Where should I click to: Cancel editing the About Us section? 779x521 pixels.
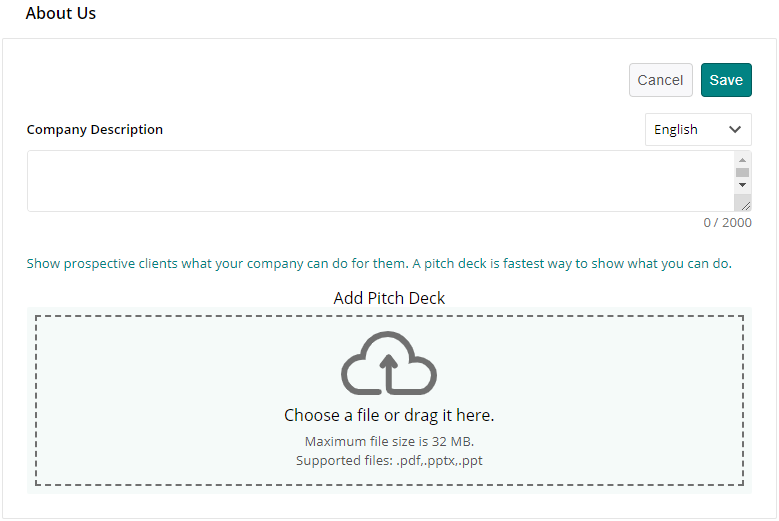tap(660, 80)
